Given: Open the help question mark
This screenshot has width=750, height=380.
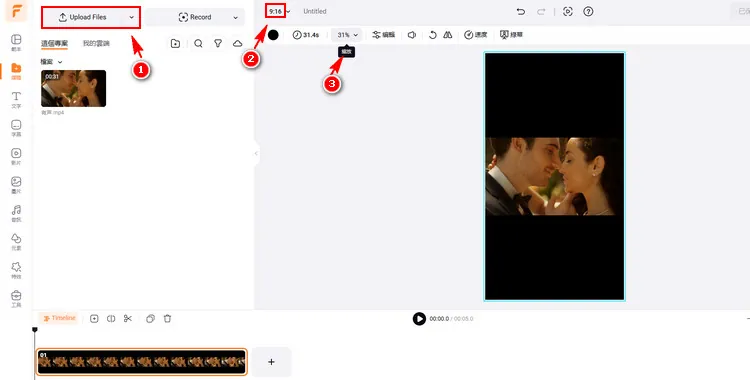Looking at the screenshot, I should (588, 11).
